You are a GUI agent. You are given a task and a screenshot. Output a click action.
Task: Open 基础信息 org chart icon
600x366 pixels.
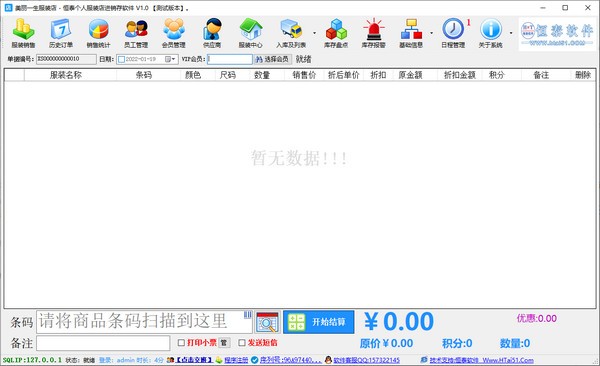pyautogui.click(x=411, y=33)
